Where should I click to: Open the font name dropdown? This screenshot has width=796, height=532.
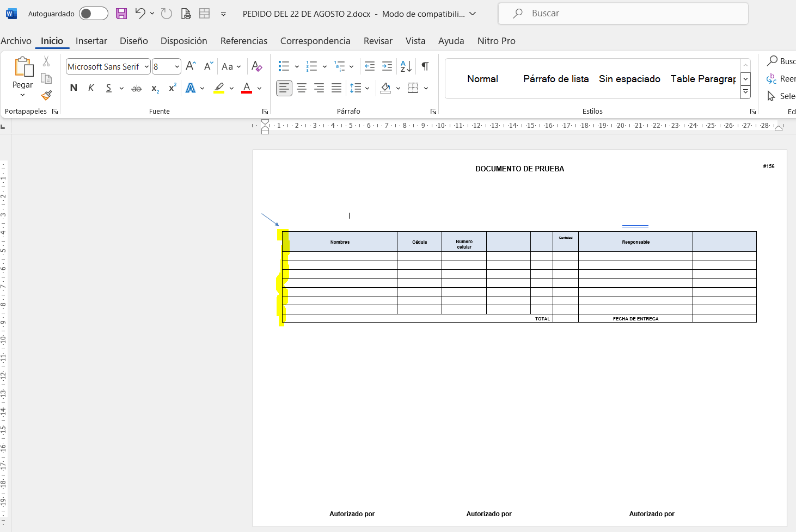pos(146,66)
